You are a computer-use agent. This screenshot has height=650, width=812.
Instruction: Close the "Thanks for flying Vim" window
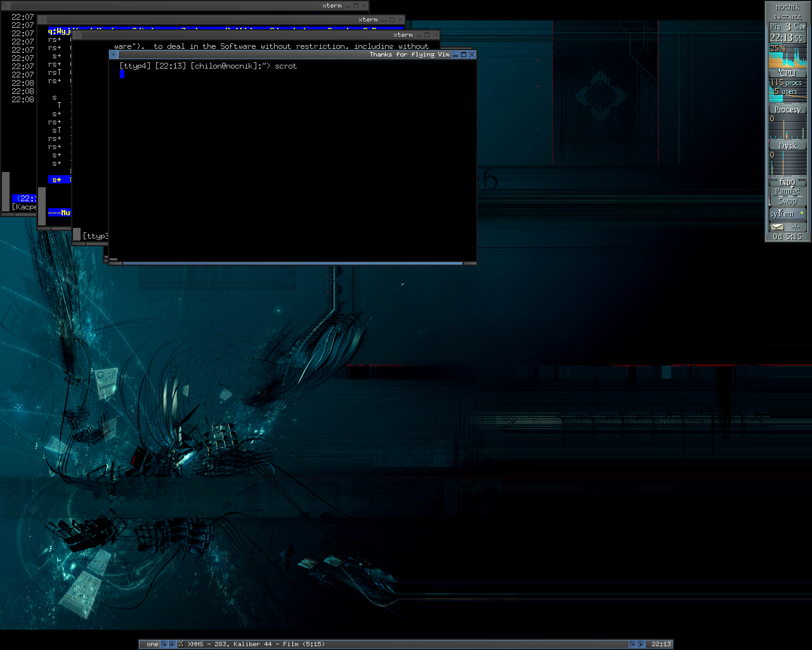[472, 55]
